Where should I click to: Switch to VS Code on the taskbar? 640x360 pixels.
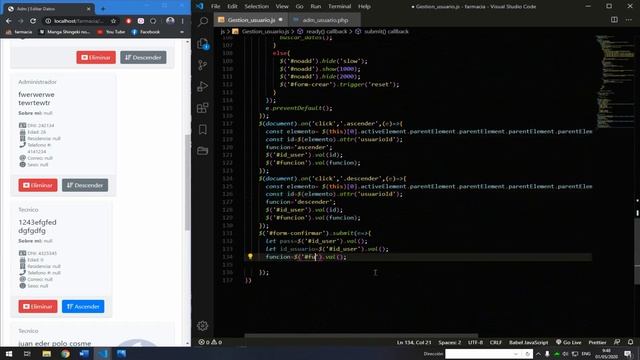click(x=103, y=353)
